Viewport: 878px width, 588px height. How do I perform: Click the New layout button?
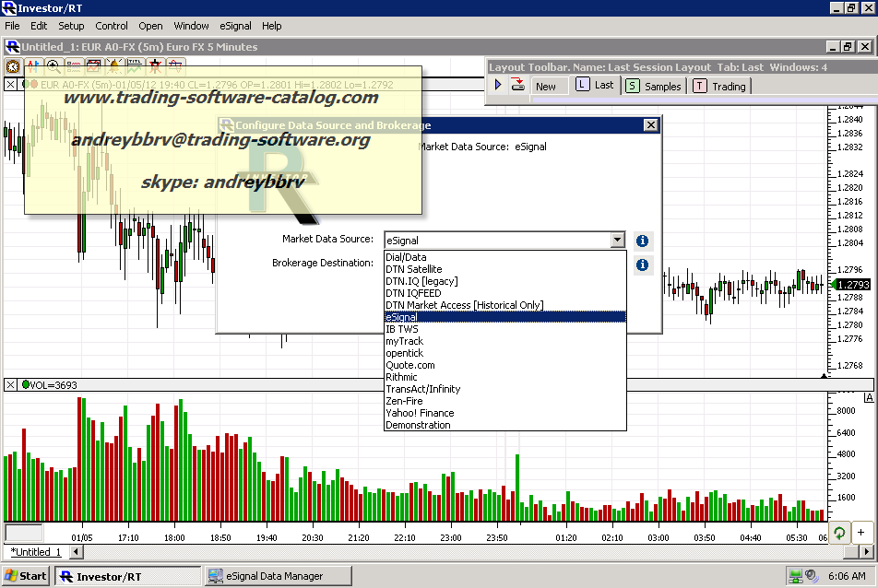(x=546, y=86)
